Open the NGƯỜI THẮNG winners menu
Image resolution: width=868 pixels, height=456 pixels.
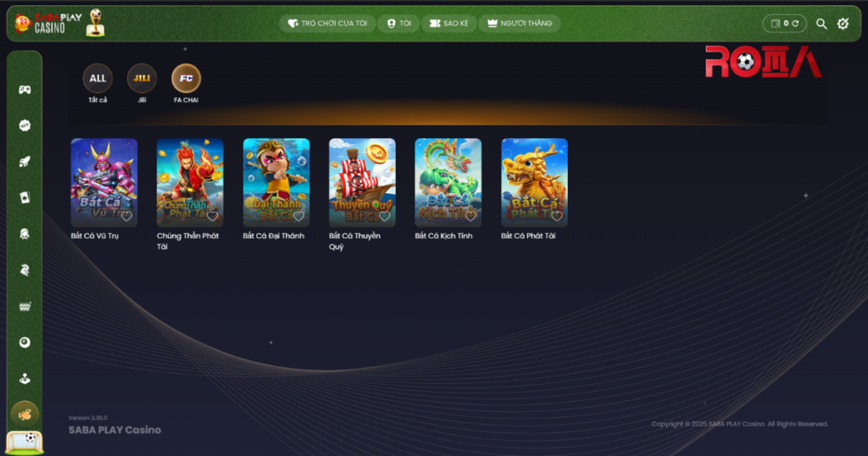pyautogui.click(x=520, y=23)
